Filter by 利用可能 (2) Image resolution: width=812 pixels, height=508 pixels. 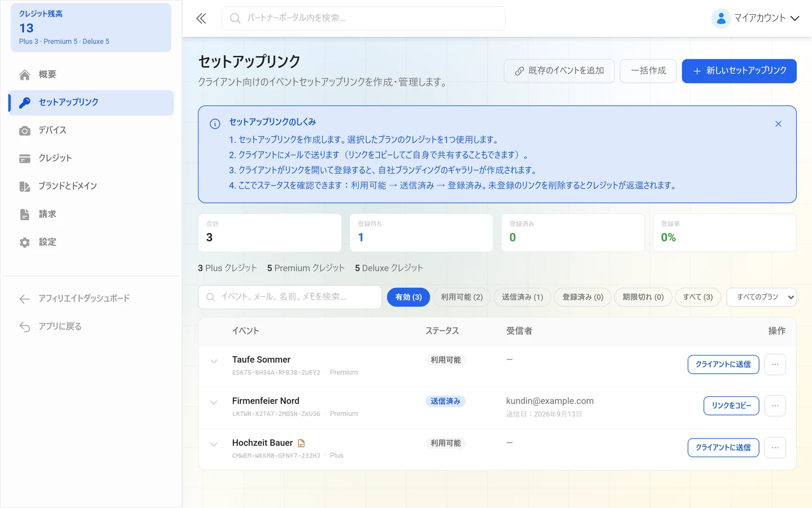(462, 297)
